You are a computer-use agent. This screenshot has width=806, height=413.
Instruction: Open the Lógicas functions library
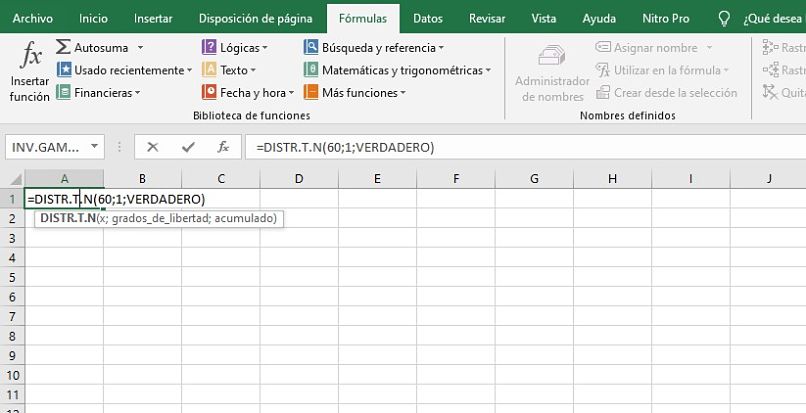coord(235,47)
